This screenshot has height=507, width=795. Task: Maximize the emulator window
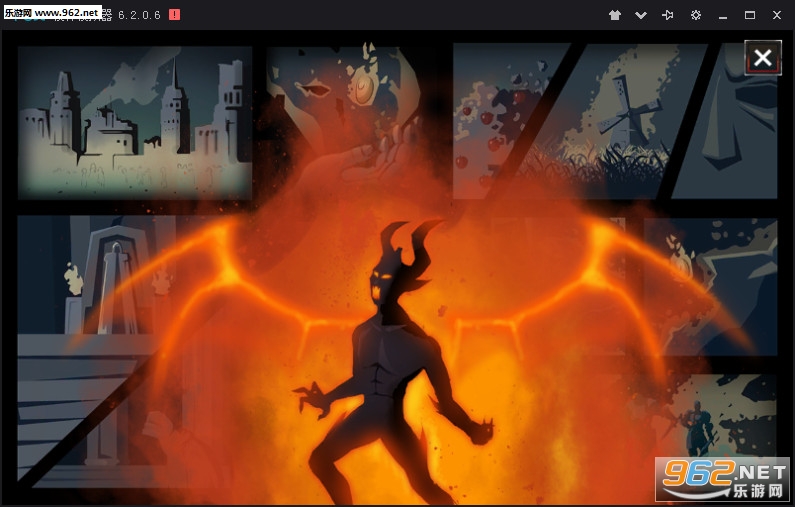tap(750, 15)
